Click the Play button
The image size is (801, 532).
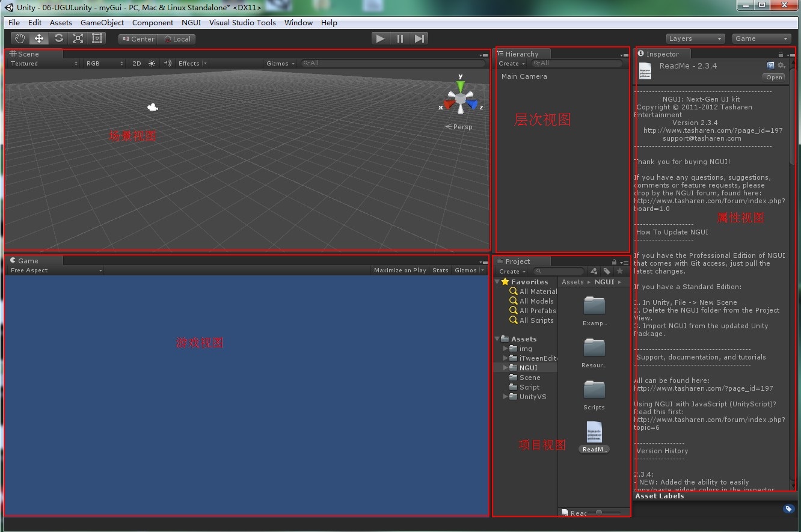point(381,38)
